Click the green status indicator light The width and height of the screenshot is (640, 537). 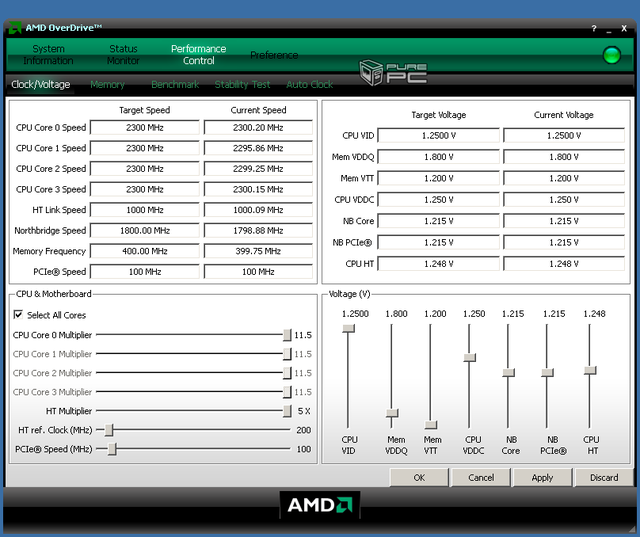[611, 55]
